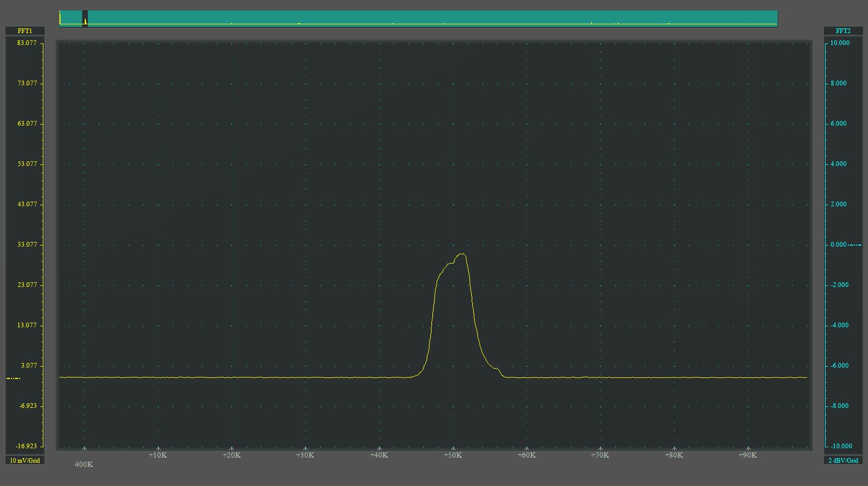
Task: Click the 63.077 value on FFT1 axis
Action: [x=27, y=124]
